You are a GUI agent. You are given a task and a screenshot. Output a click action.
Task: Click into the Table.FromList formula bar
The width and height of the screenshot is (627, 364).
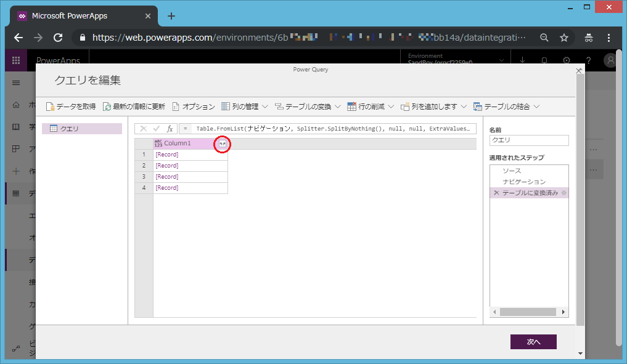333,129
